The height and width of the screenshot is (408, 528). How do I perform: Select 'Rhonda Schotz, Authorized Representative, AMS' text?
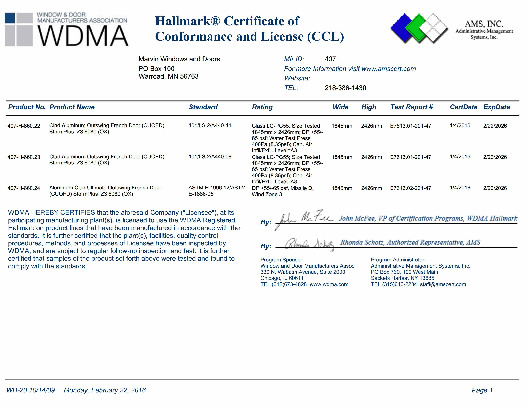click(410, 242)
